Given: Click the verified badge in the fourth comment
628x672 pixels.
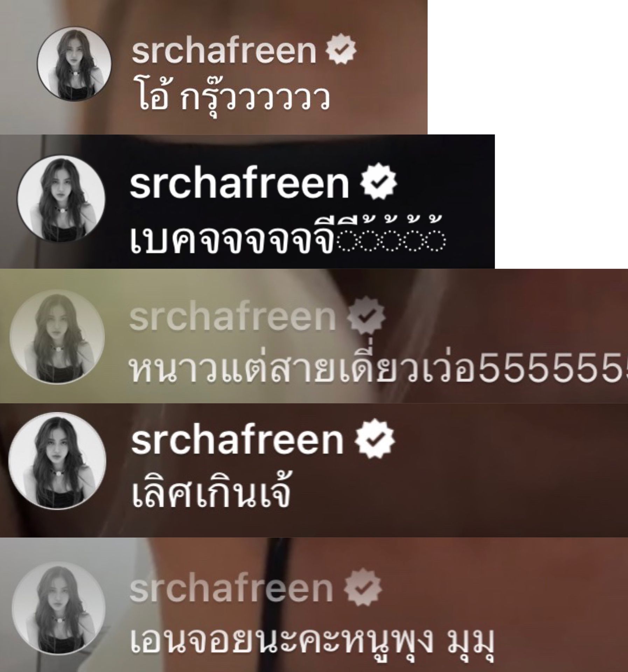Looking at the screenshot, I should 375,440.
